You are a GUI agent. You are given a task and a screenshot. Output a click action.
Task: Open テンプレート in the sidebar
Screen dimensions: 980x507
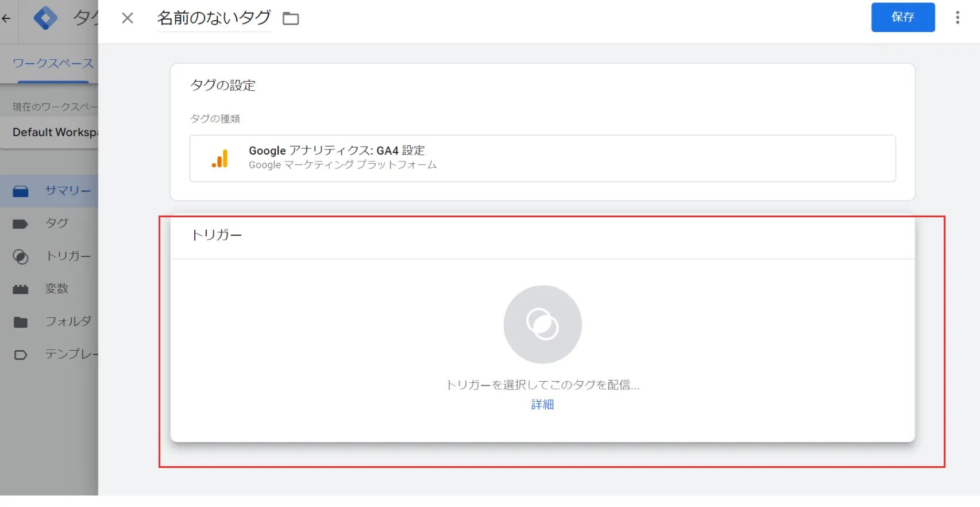[x=49, y=354]
